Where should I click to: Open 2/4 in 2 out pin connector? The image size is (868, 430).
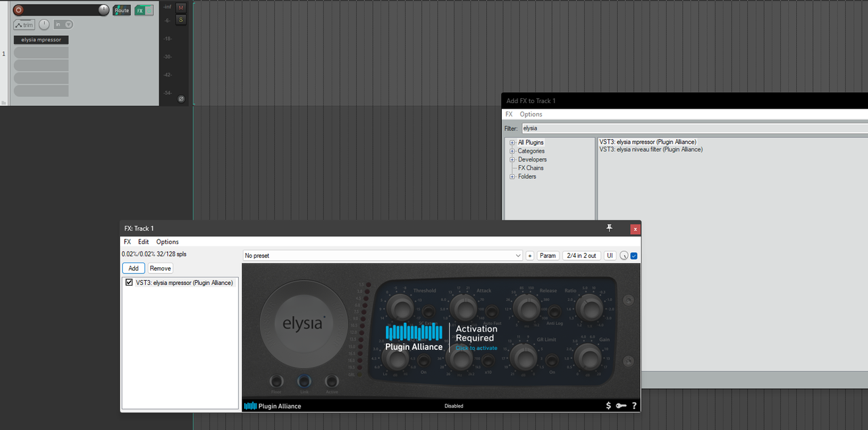click(582, 256)
